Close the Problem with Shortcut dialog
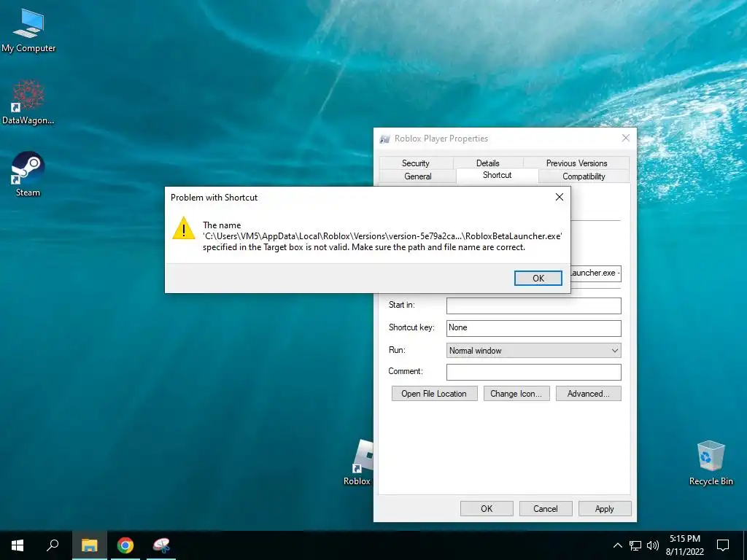The width and height of the screenshot is (747, 560). [x=560, y=197]
